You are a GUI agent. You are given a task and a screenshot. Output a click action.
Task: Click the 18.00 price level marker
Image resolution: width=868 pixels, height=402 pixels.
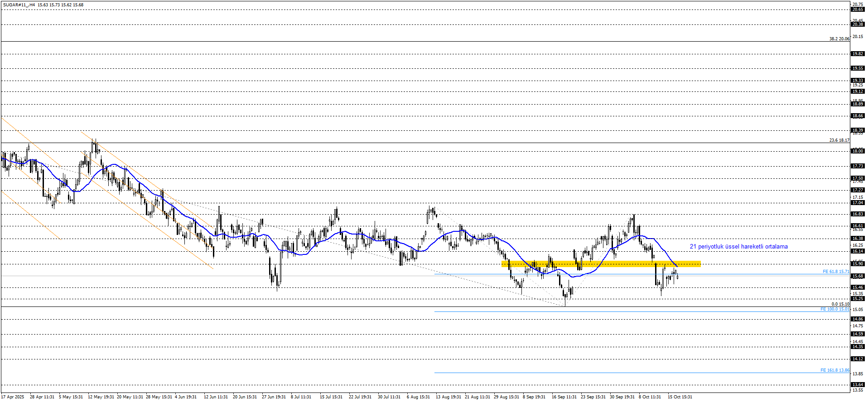857,151
